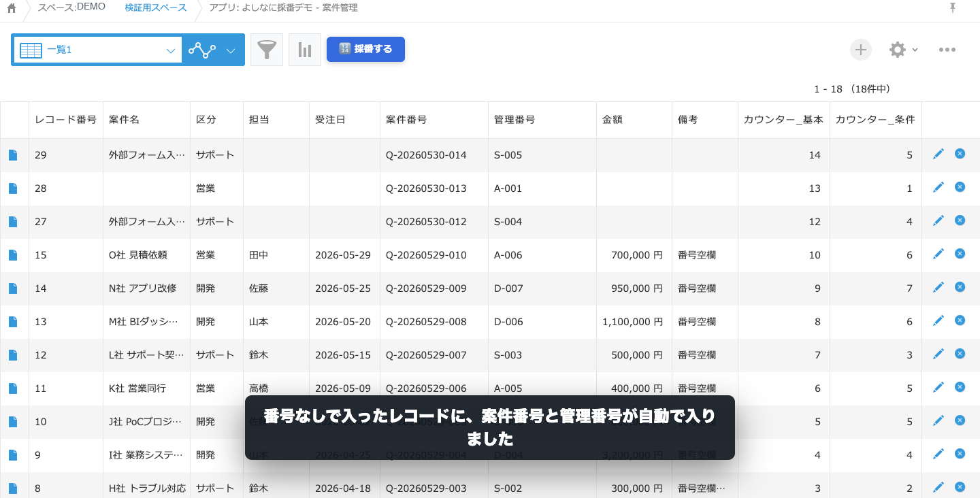
Task: Delete record 29 with circle-x icon
Action: pos(960,154)
